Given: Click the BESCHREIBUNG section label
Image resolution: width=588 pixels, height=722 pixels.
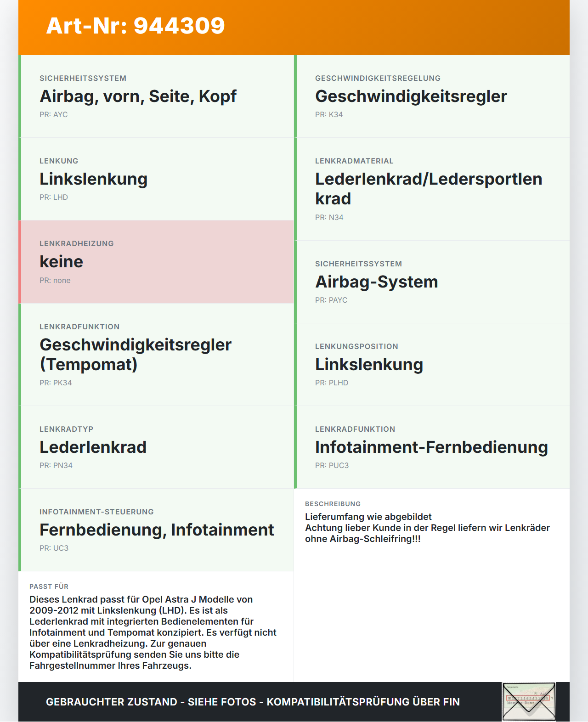Looking at the screenshot, I should [x=333, y=504].
